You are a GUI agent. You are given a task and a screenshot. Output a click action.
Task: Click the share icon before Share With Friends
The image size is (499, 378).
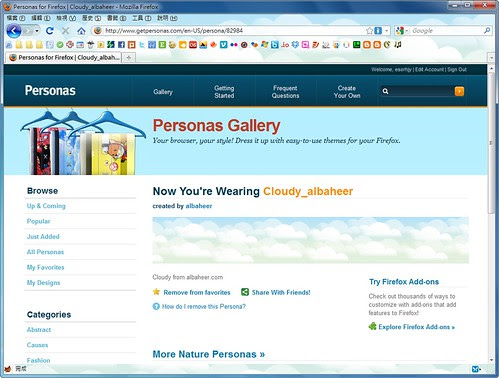245,292
